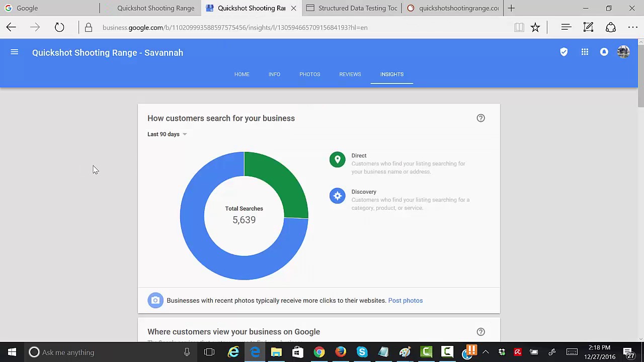644x362 pixels.
Task: Click the site lock icon
Action: pyautogui.click(x=89, y=28)
